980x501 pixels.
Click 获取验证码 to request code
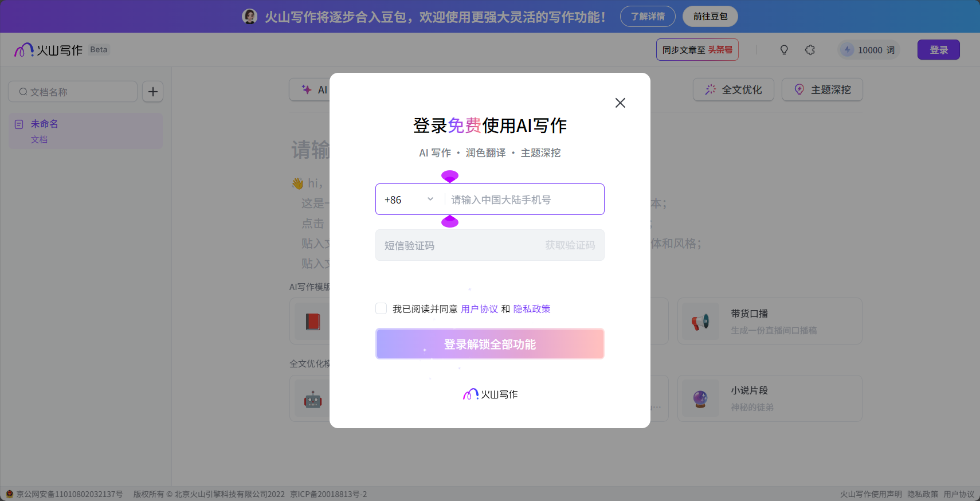click(570, 245)
